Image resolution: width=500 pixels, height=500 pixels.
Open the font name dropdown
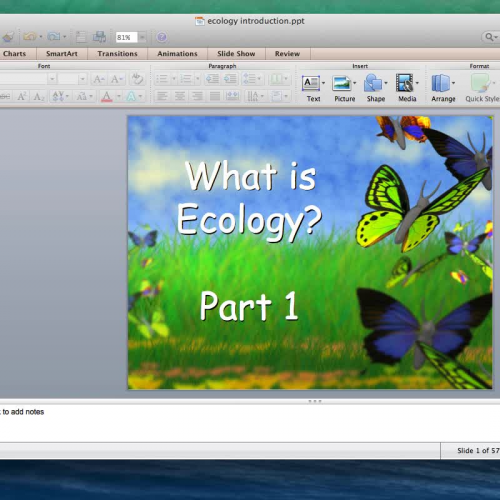(x=52, y=79)
